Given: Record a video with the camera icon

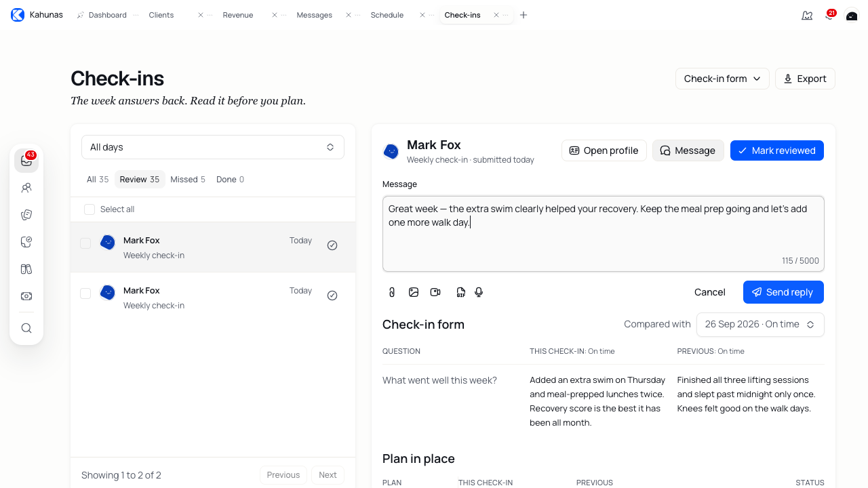Looking at the screenshot, I should 435,292.
